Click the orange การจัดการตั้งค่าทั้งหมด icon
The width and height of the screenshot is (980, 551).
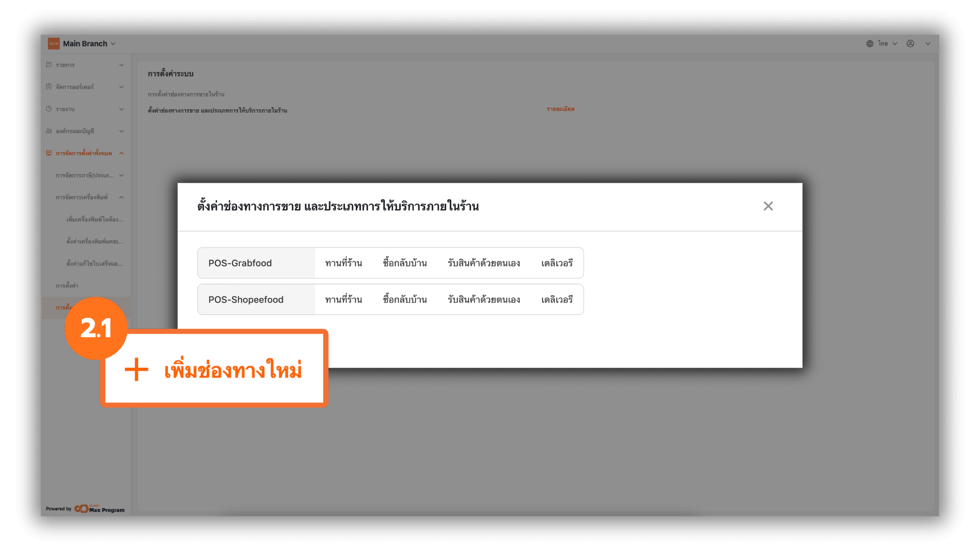point(49,153)
